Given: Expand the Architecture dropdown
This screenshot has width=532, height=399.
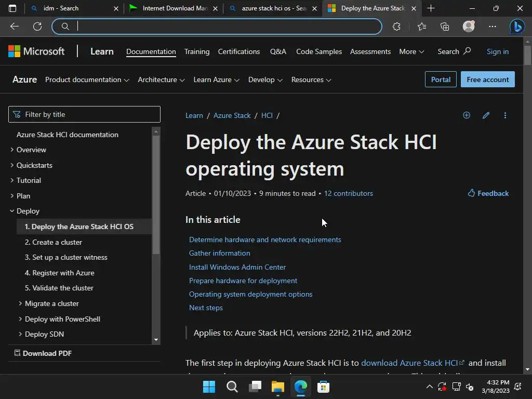Looking at the screenshot, I should coord(161,79).
